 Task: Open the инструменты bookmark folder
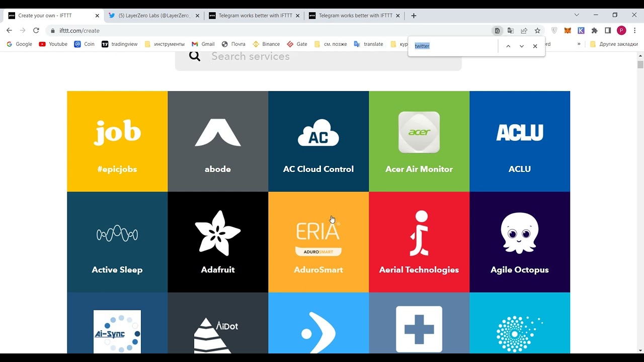pos(165,44)
